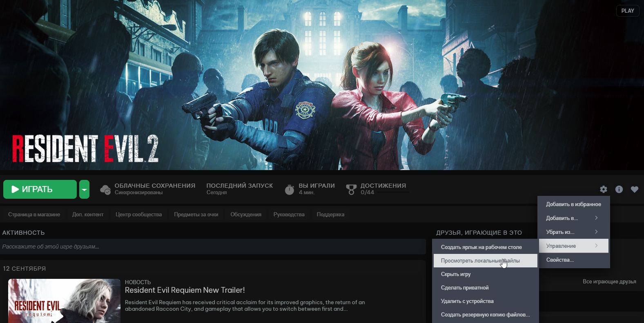
Task: Click the ДРУЗЬЯ, ИГРАЮЩИЕ В ЭТО heading
Action: pyautogui.click(x=479, y=233)
